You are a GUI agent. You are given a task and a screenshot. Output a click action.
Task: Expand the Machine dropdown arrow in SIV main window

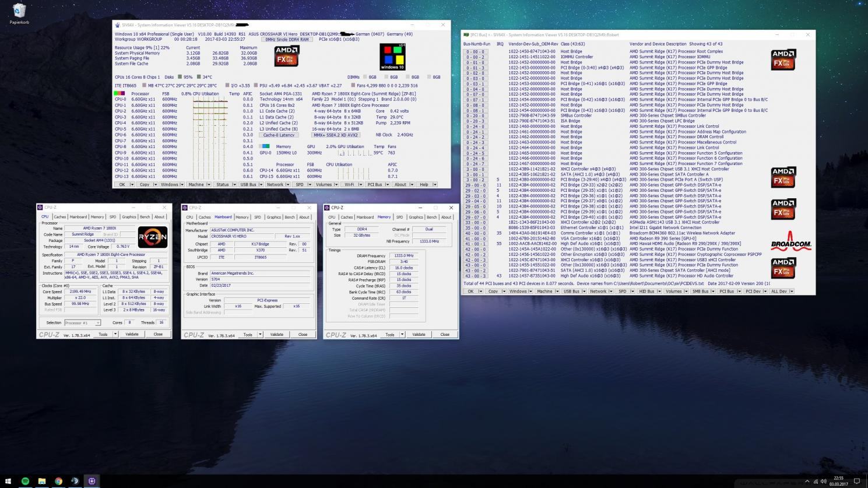point(209,184)
